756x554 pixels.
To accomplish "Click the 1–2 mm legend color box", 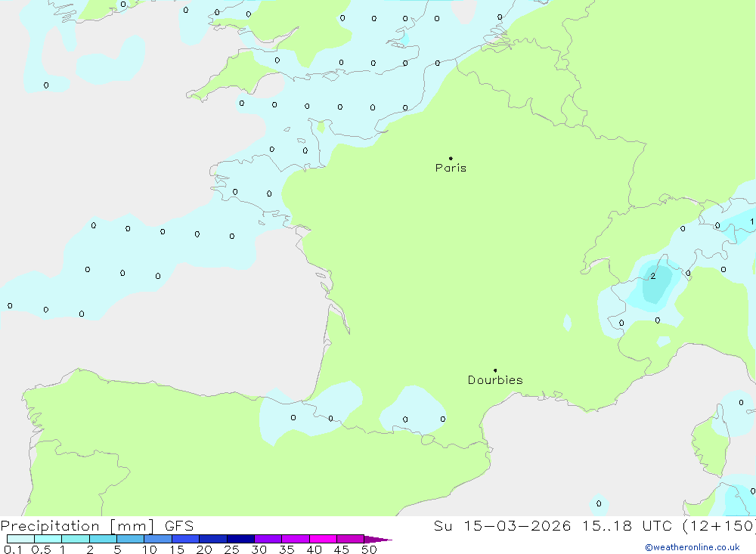I will [x=76, y=539].
